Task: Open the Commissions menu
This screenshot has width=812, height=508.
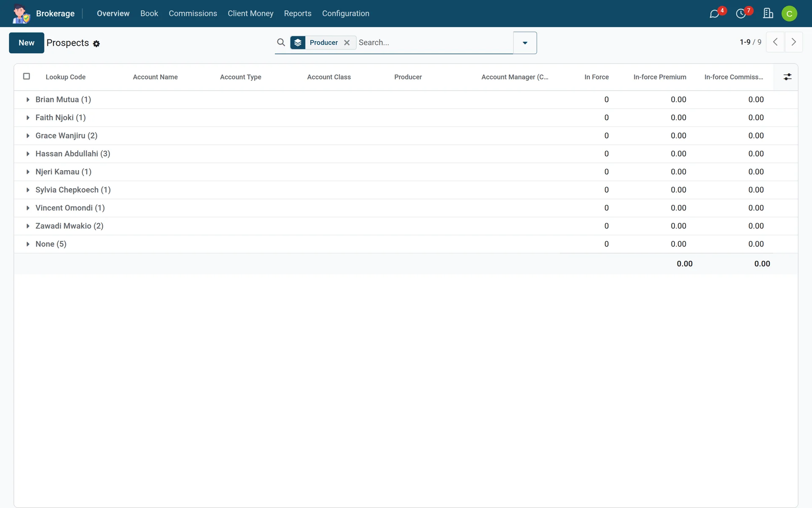Action: (x=193, y=14)
